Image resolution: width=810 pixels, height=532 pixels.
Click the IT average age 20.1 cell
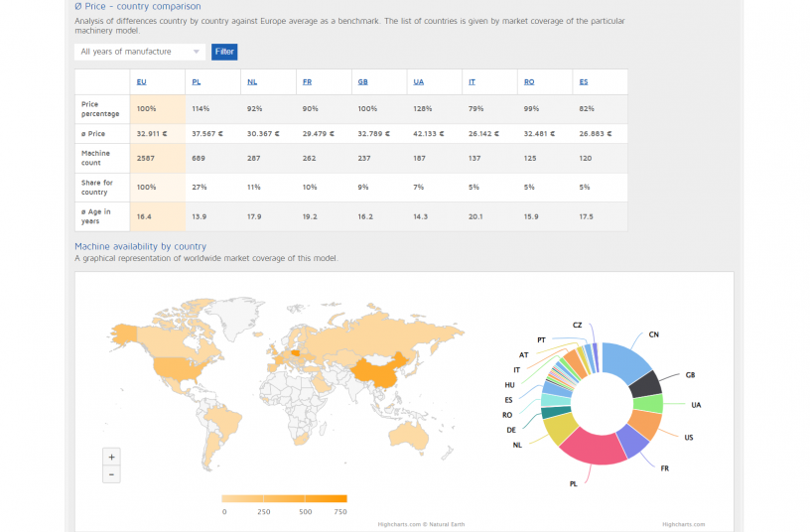489,216
